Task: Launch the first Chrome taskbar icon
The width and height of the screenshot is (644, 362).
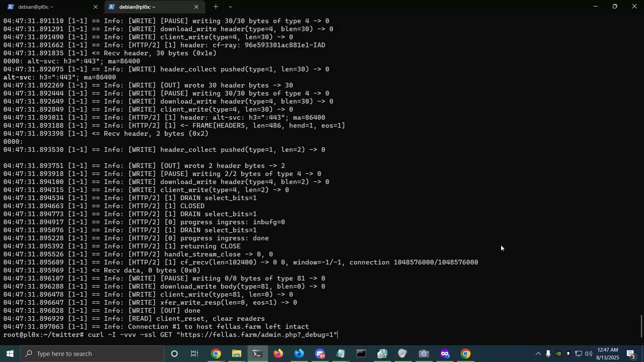Action: point(216,354)
